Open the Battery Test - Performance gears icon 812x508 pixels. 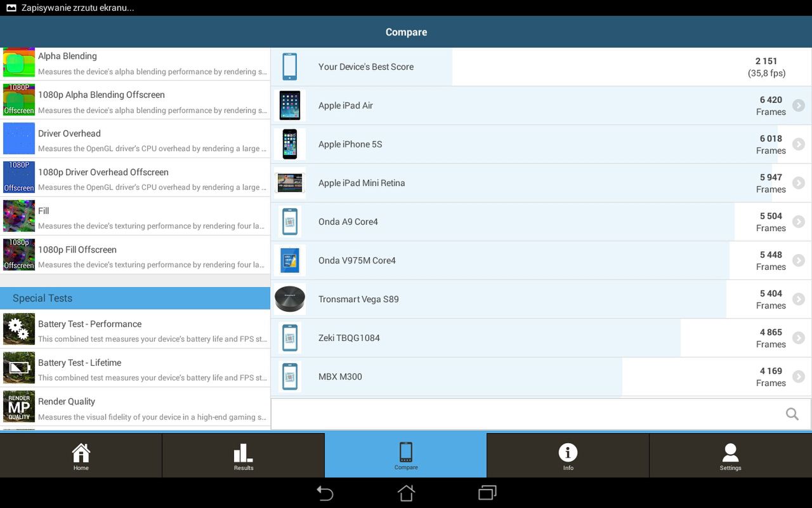19,329
